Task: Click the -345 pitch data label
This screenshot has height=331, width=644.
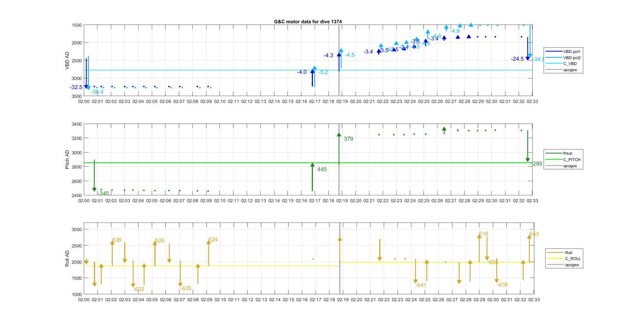Action: point(103,194)
